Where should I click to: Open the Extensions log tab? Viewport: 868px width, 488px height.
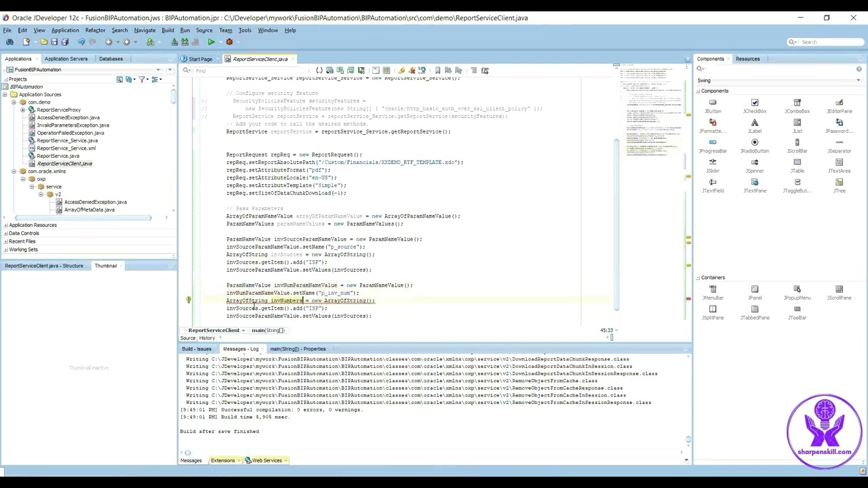(222, 461)
